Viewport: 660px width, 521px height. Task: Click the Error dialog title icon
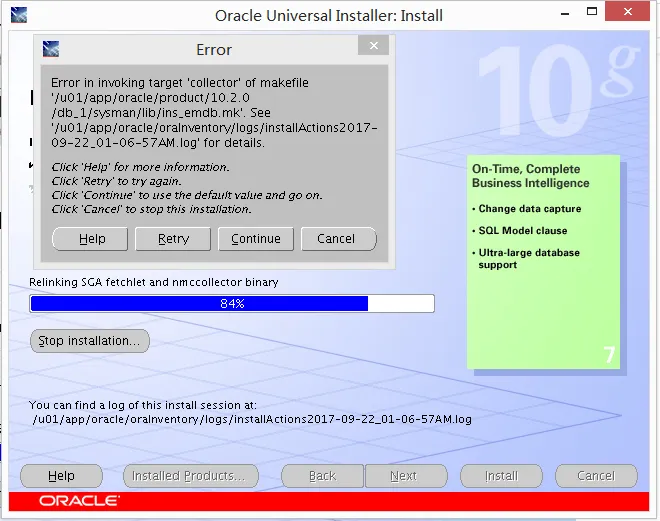click(51, 49)
